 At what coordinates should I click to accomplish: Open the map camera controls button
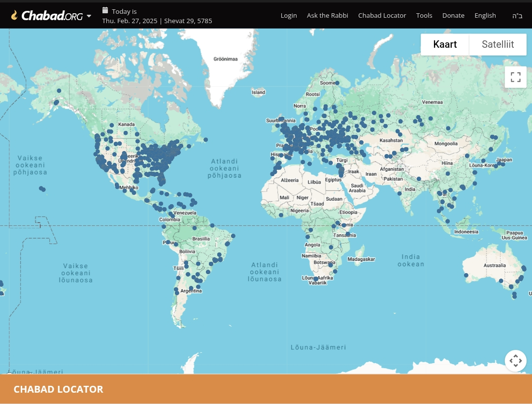tap(515, 361)
